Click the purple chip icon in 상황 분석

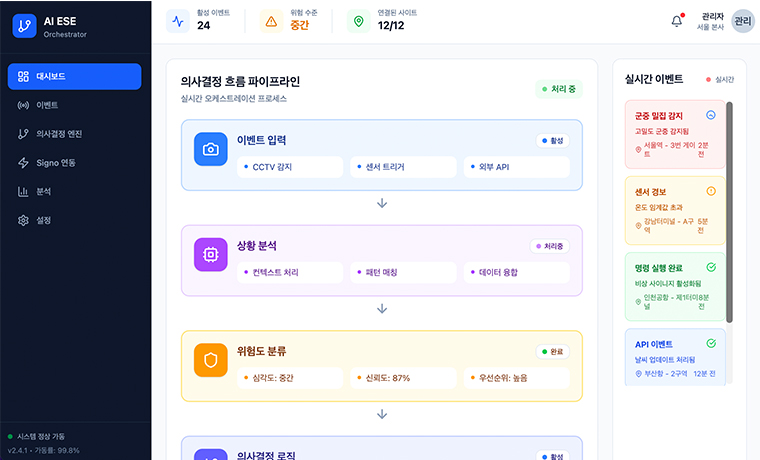coord(210,254)
